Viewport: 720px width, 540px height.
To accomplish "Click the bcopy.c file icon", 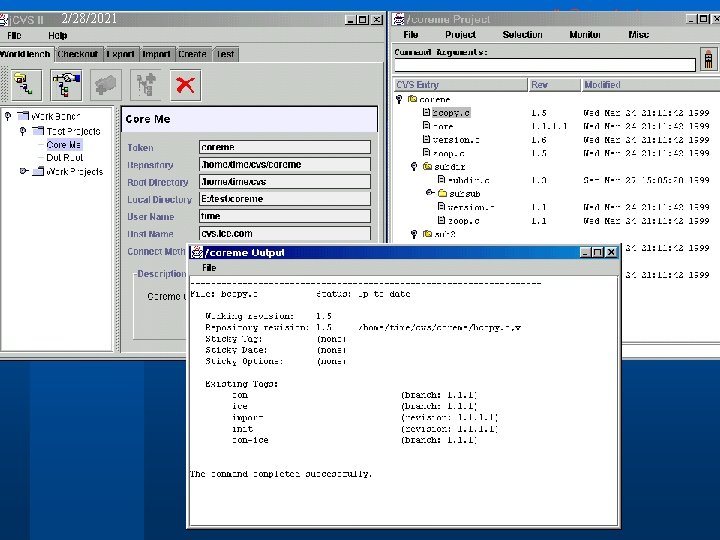I will [x=426, y=112].
